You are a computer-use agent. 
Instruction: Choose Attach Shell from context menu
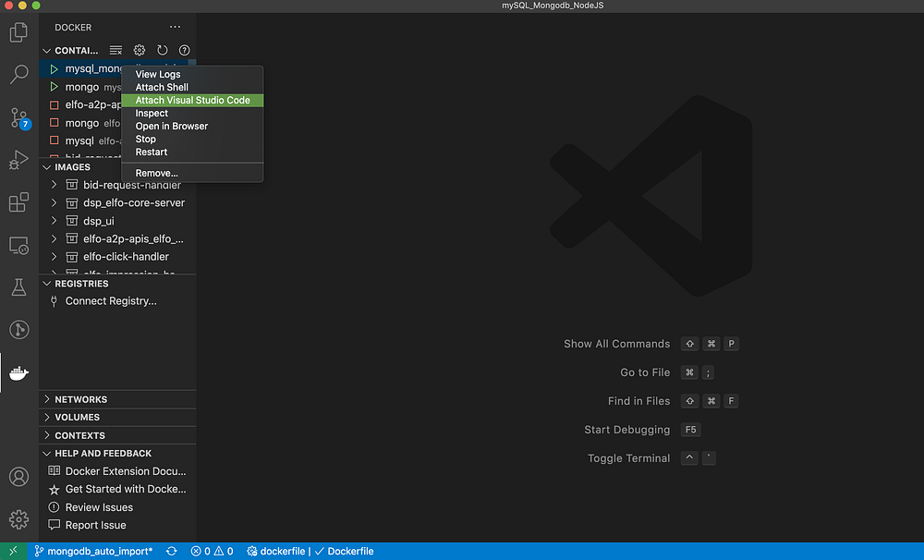(192, 87)
